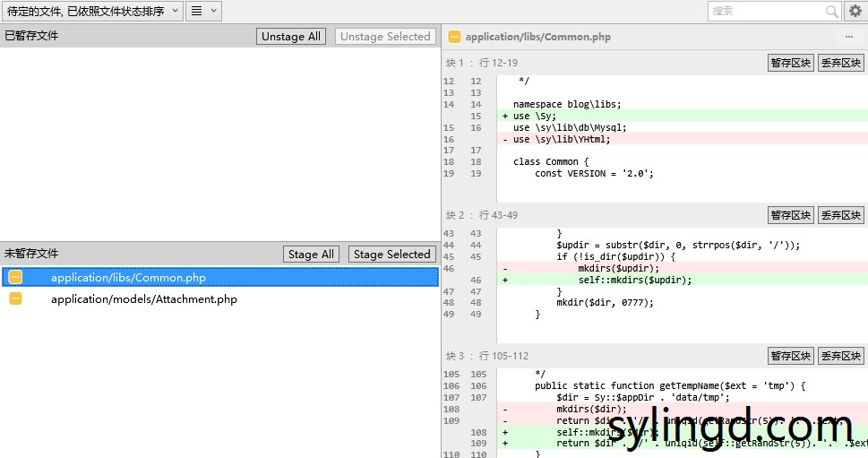The image size is (868, 458).
Task: Open the diff header ellipsis menu
Action: tap(849, 38)
